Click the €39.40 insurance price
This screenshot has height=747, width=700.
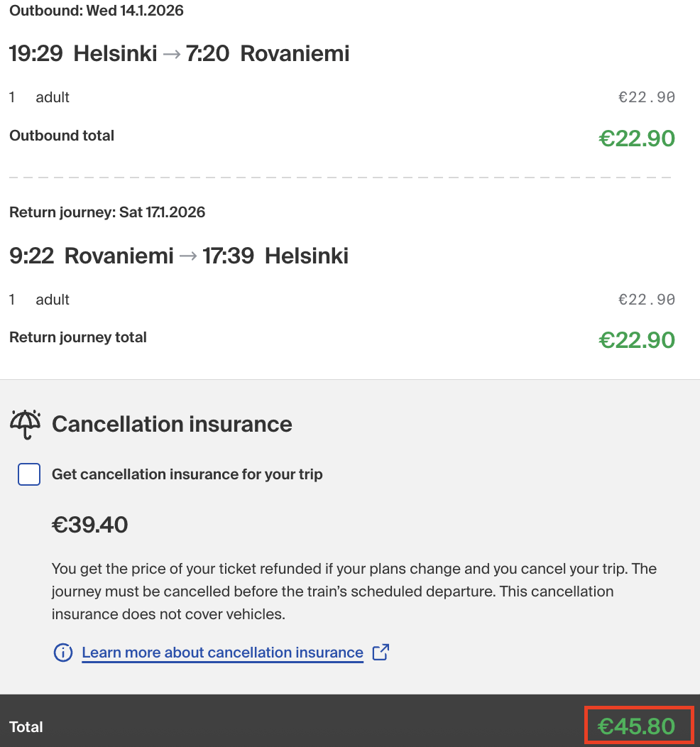(90, 525)
